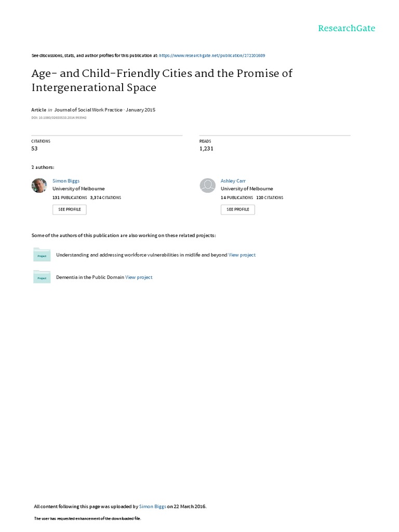Click Simon Biggs uploader link at bottom

pos(153,507)
